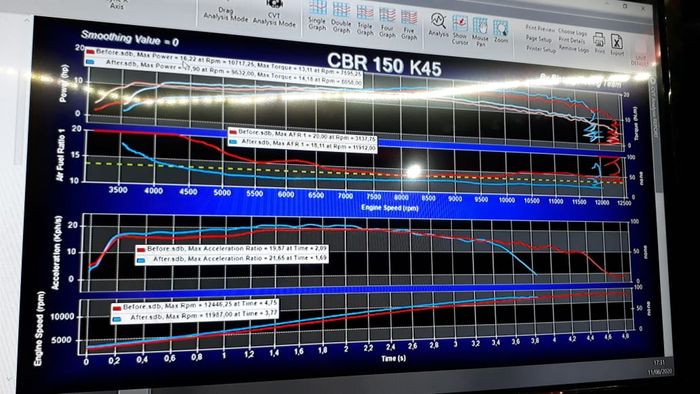Activate the Mouse Pan tool

(480, 32)
